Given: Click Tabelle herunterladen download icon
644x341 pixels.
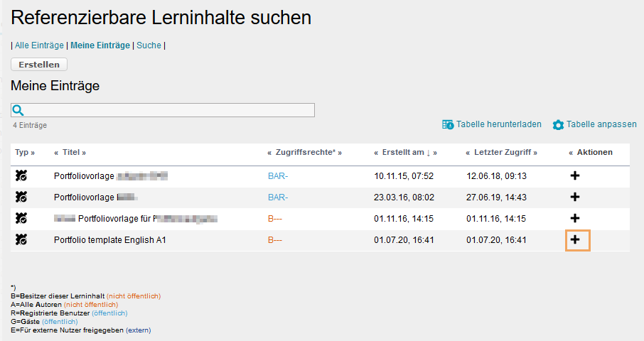Looking at the screenshot, I should click(448, 124).
